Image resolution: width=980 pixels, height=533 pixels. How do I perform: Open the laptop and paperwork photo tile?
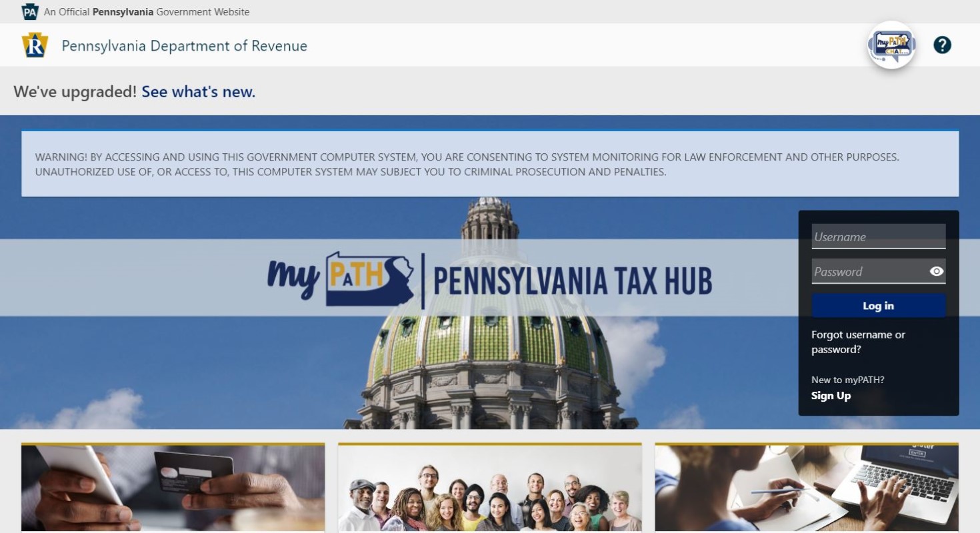coord(807,488)
